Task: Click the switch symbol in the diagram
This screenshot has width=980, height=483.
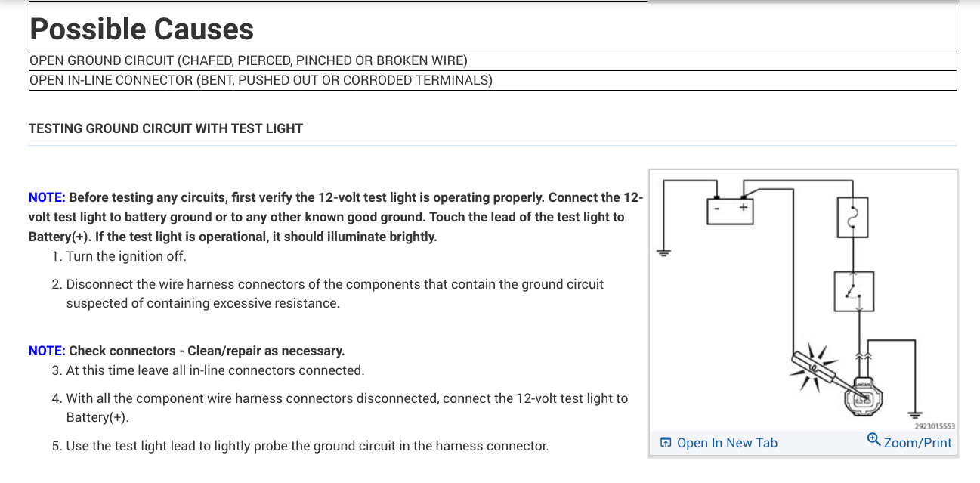Action: [854, 292]
